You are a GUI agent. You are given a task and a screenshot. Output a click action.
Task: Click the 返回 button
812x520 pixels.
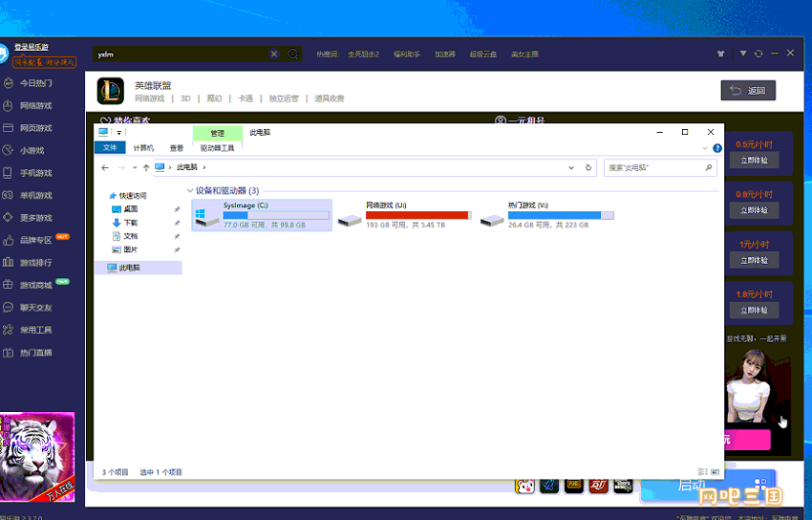pos(748,91)
